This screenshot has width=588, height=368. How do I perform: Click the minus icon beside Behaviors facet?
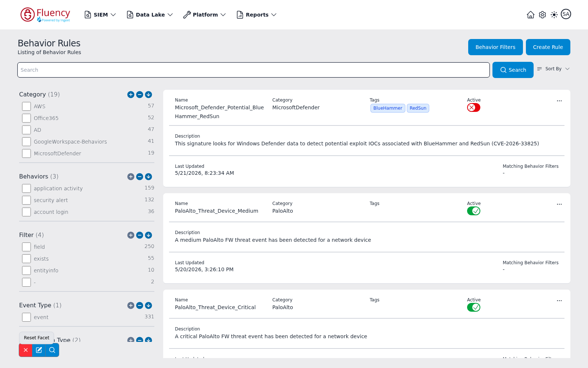point(140,177)
